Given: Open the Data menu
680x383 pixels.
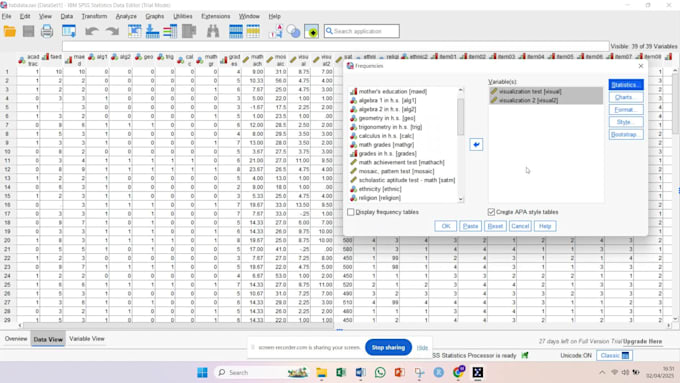Looking at the screenshot, I should point(66,16).
